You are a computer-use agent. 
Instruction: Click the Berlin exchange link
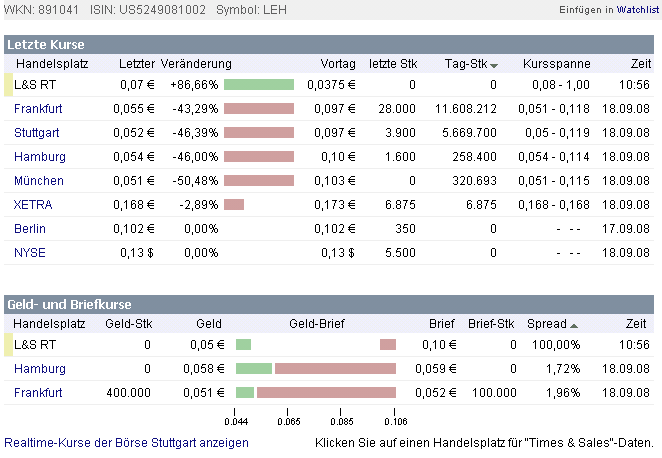pos(29,229)
